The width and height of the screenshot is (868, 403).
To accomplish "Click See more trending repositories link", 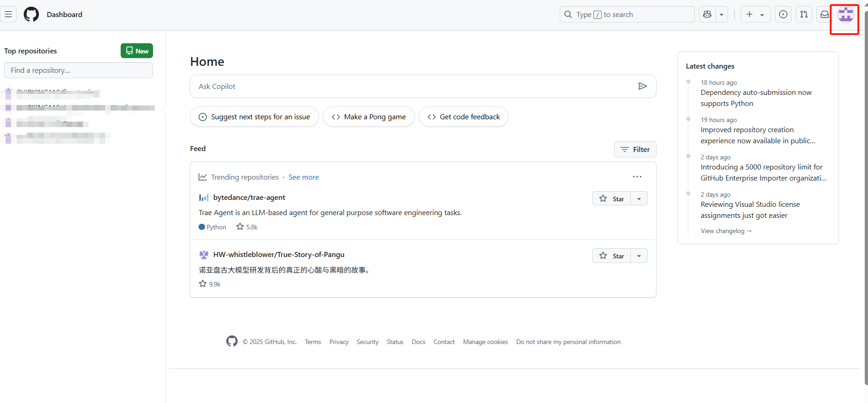I will 304,177.
